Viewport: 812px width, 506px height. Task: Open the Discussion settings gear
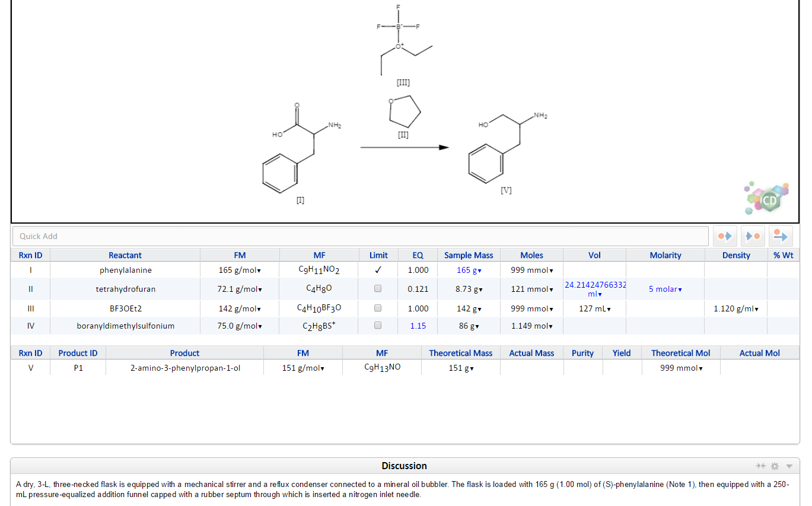(x=775, y=466)
